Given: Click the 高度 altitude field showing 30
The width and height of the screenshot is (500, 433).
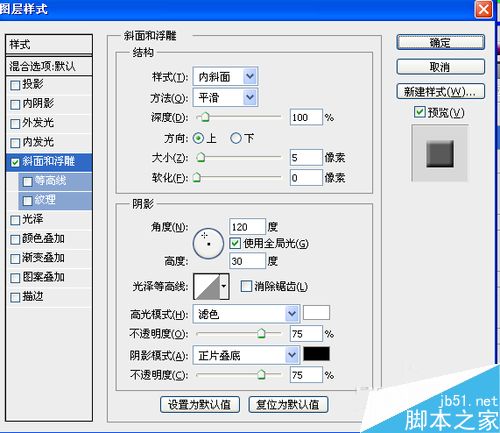Looking at the screenshot, I should (247, 261).
